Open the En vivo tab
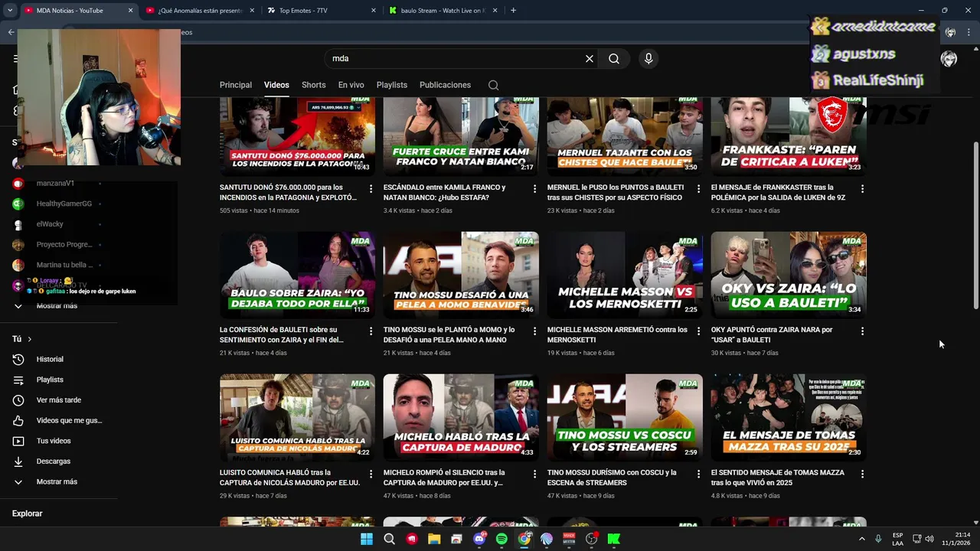The height and width of the screenshot is (551, 980). pyautogui.click(x=351, y=85)
